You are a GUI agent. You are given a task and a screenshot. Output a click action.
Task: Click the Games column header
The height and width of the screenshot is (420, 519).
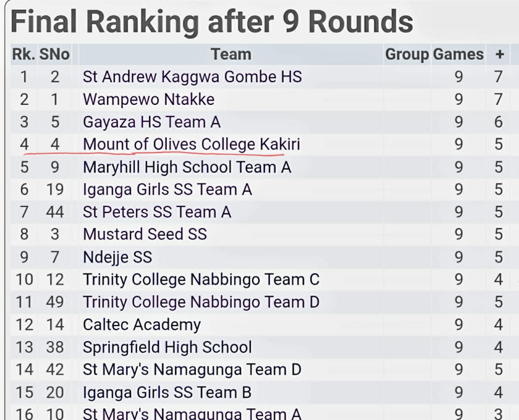click(x=458, y=54)
